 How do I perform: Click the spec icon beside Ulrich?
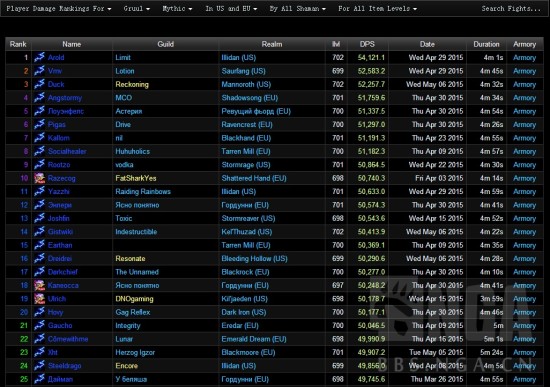40,299
